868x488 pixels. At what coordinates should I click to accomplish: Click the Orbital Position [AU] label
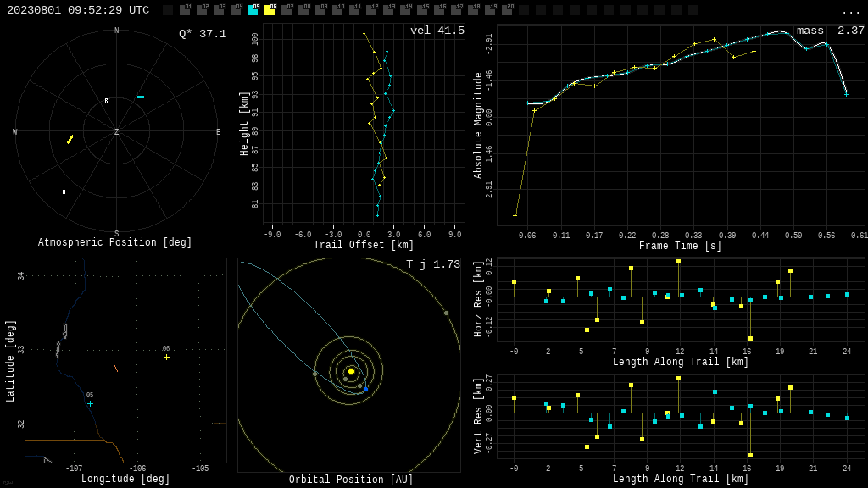point(351,480)
